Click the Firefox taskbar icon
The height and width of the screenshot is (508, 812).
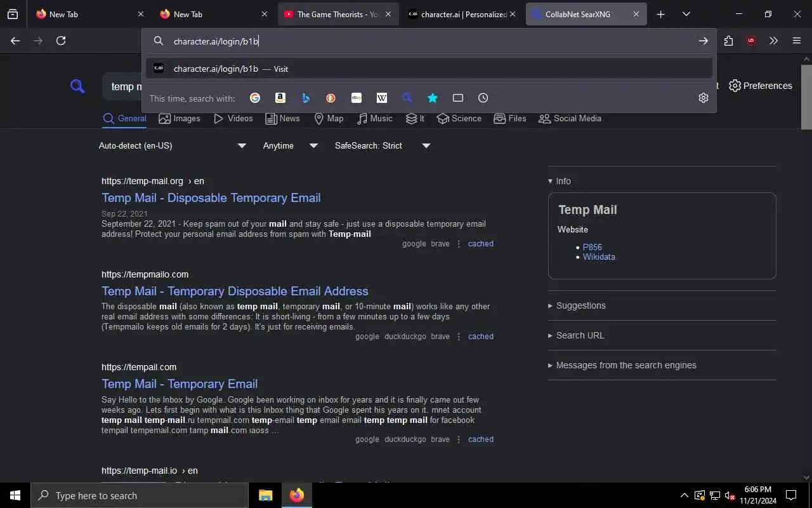[297, 495]
